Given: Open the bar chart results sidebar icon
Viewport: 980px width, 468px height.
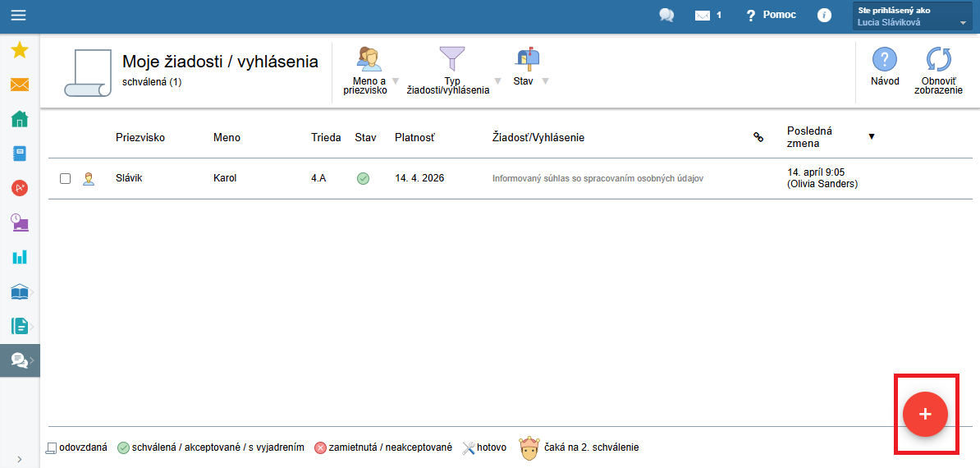Looking at the screenshot, I should coord(20,256).
